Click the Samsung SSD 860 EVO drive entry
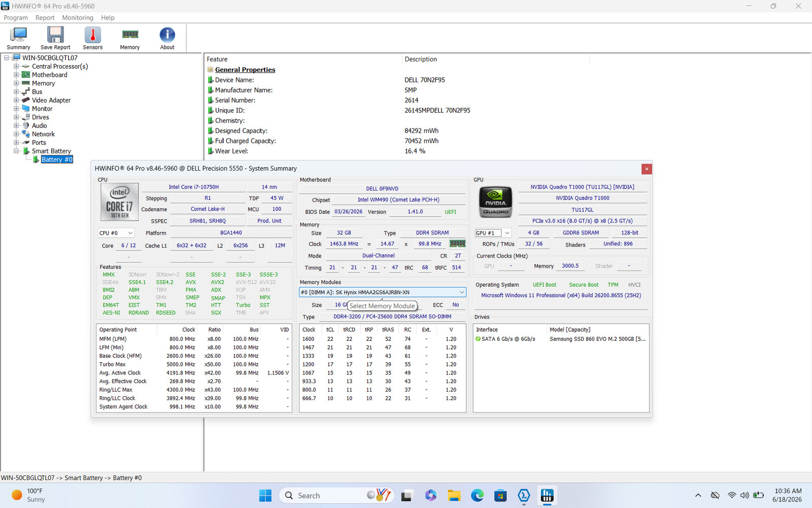The image size is (812, 508). pos(598,339)
